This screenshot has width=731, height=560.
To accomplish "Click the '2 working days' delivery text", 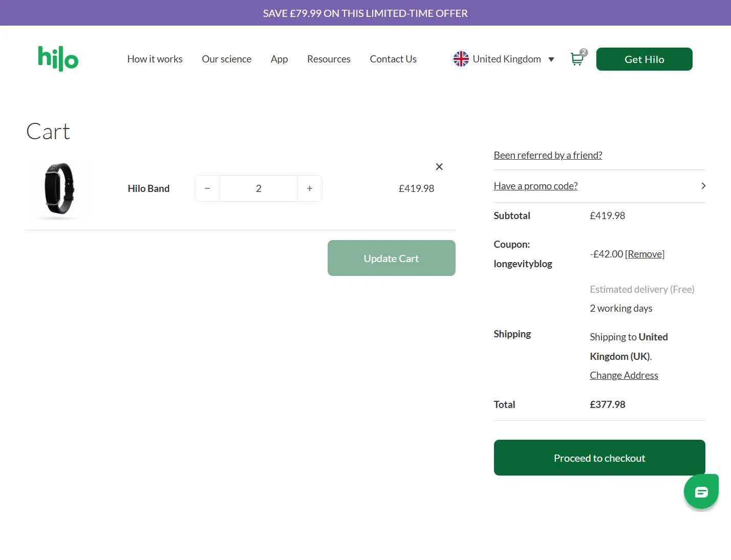I will coord(621,308).
